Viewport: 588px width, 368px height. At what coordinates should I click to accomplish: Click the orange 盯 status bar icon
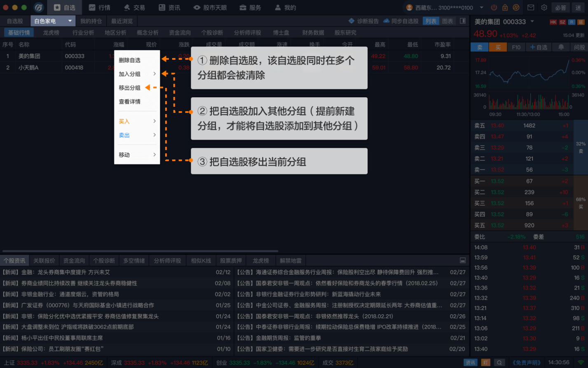486,363
